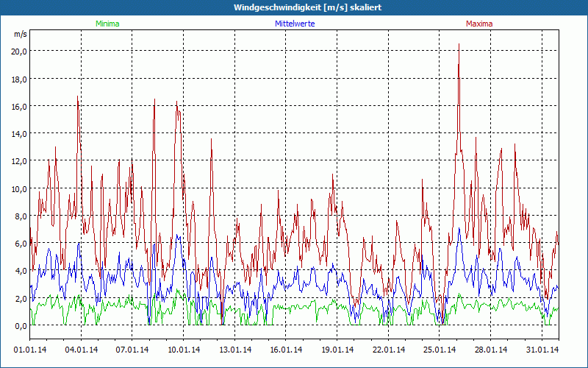Click the '01.01.14' date label

click(x=30, y=350)
